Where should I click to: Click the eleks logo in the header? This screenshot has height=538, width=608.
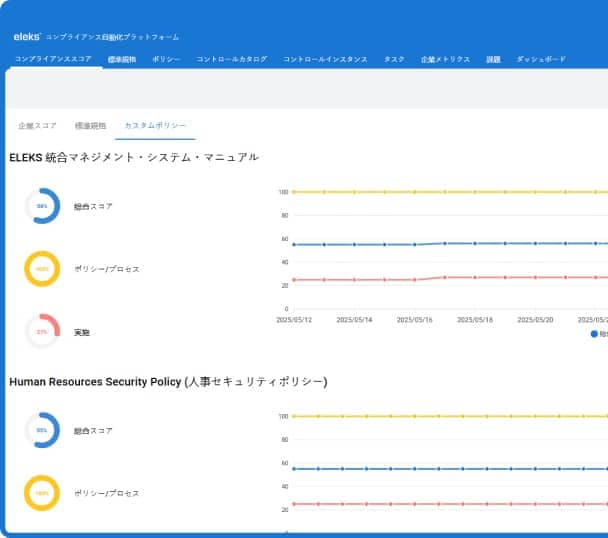(x=27, y=36)
